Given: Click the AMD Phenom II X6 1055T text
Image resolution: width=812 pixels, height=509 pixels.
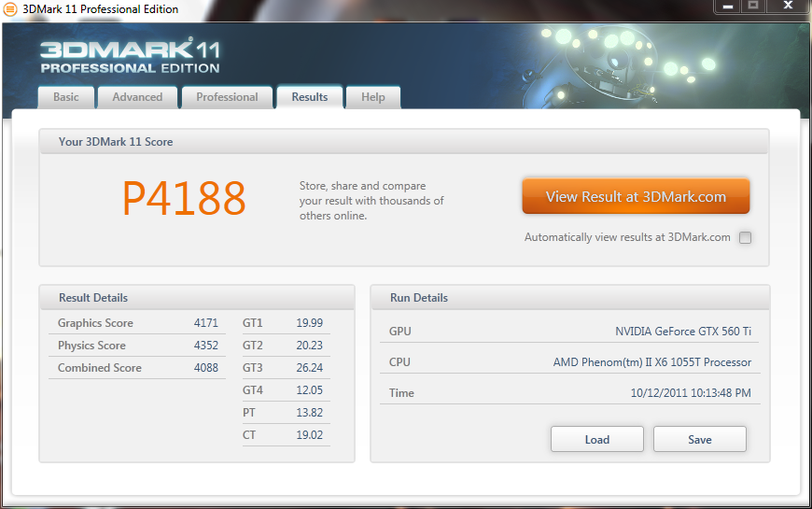Looking at the screenshot, I should [652, 362].
